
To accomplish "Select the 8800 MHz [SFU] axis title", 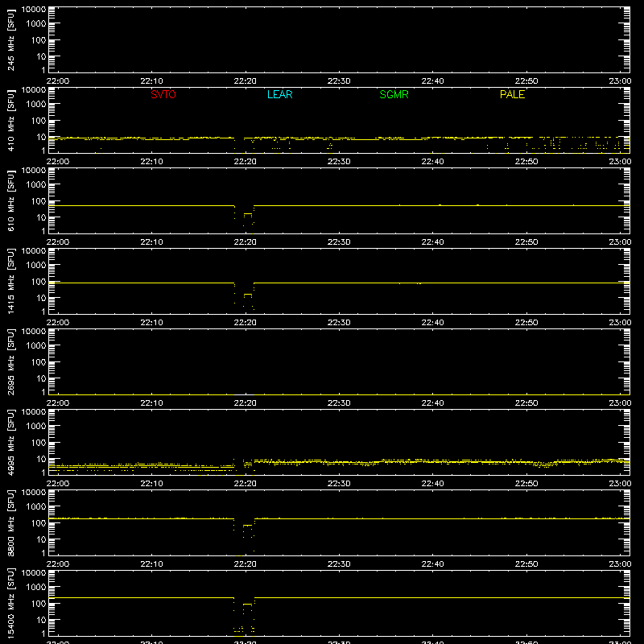I will [x=11, y=522].
